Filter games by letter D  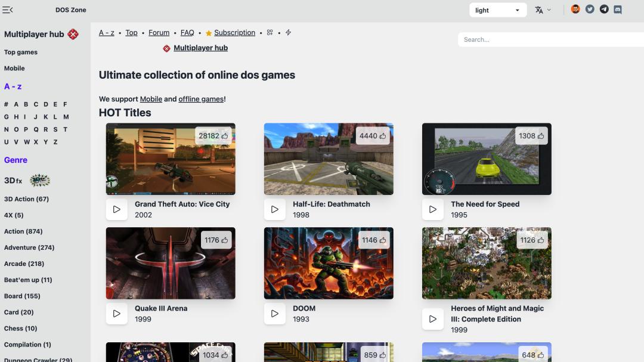[x=45, y=104]
